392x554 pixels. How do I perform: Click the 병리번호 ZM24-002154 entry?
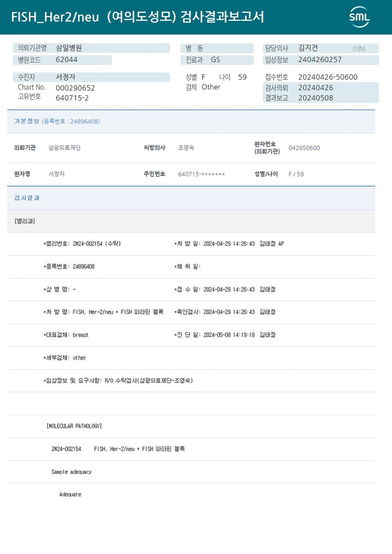coord(82,244)
